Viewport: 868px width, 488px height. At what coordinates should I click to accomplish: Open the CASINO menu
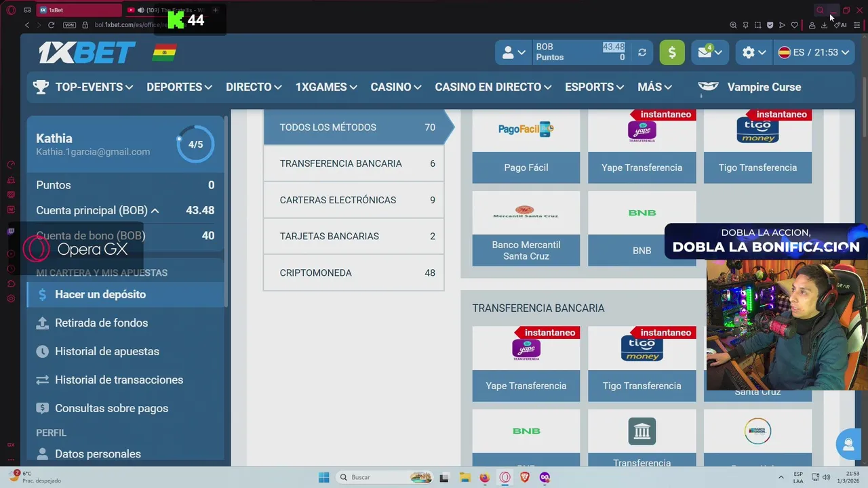pyautogui.click(x=396, y=87)
